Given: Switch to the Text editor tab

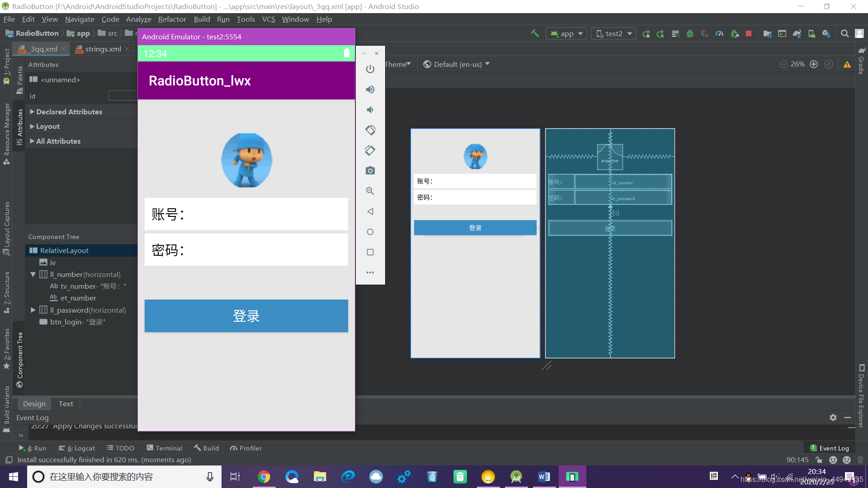Looking at the screenshot, I should click(x=66, y=404).
